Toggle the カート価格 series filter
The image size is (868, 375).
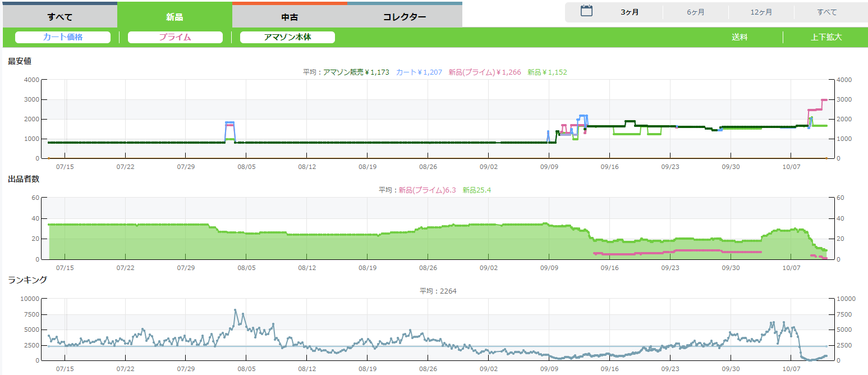(x=63, y=37)
